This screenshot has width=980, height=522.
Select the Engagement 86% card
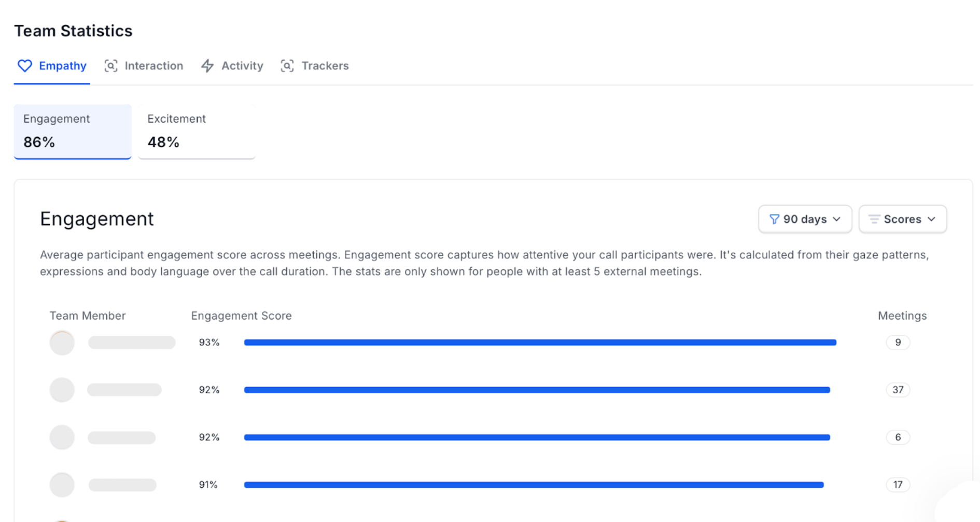pos(73,131)
